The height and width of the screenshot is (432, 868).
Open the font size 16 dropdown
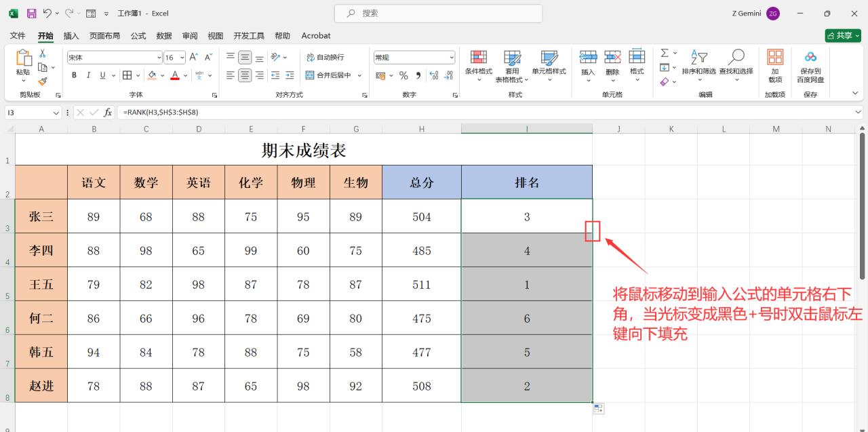182,58
